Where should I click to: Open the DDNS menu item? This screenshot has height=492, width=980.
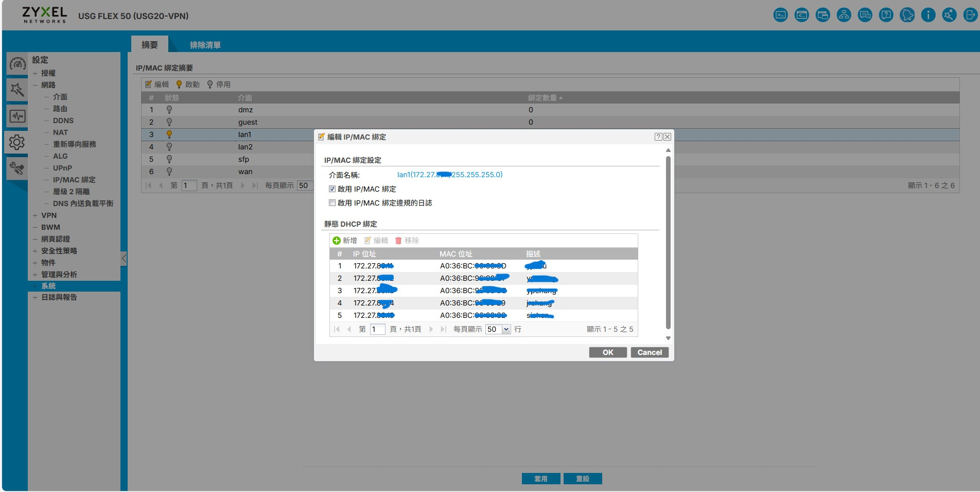click(x=63, y=121)
